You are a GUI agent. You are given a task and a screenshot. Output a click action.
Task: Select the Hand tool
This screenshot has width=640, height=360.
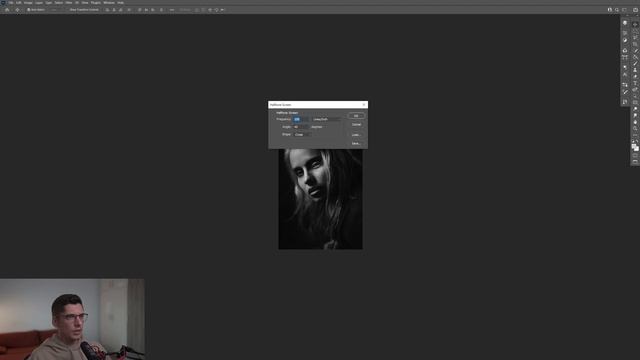click(635, 122)
